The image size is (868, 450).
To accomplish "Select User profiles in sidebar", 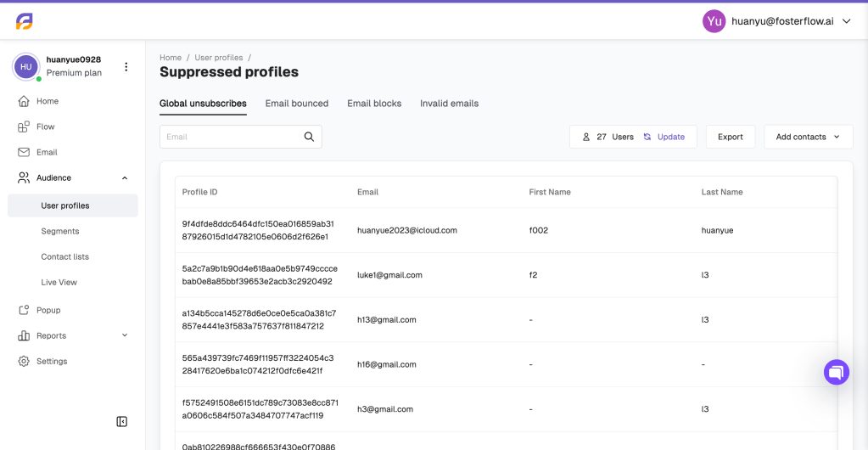I will point(72,205).
